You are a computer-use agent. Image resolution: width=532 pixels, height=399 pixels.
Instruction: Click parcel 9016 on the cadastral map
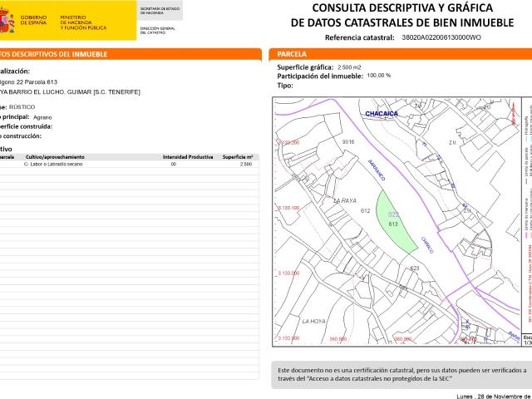347,142
